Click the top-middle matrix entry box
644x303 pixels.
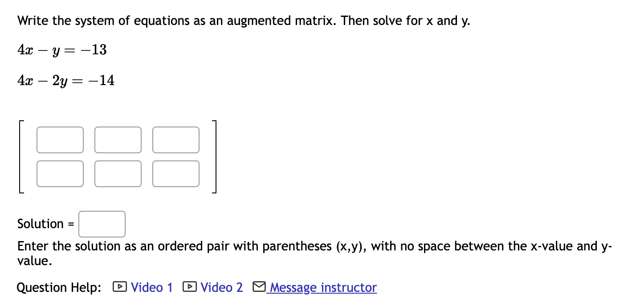pyautogui.click(x=118, y=140)
